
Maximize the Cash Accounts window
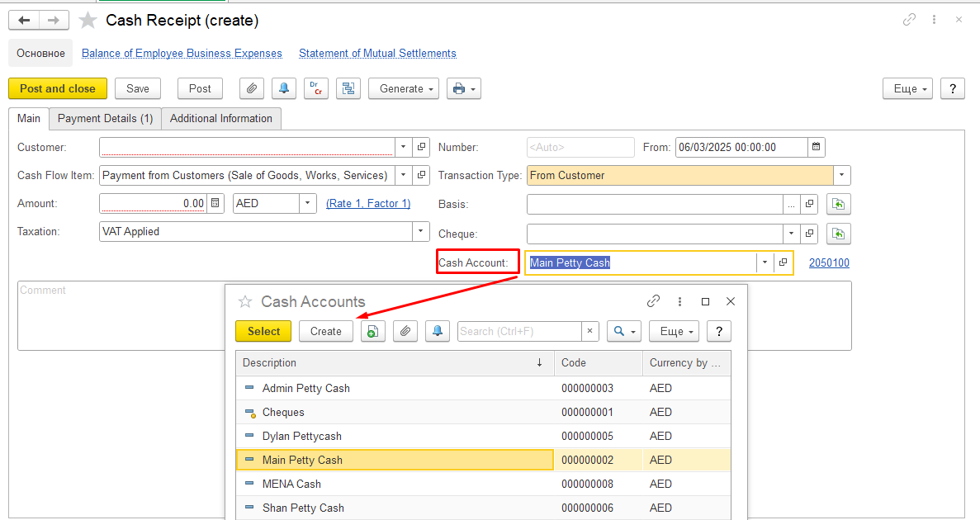(x=705, y=301)
